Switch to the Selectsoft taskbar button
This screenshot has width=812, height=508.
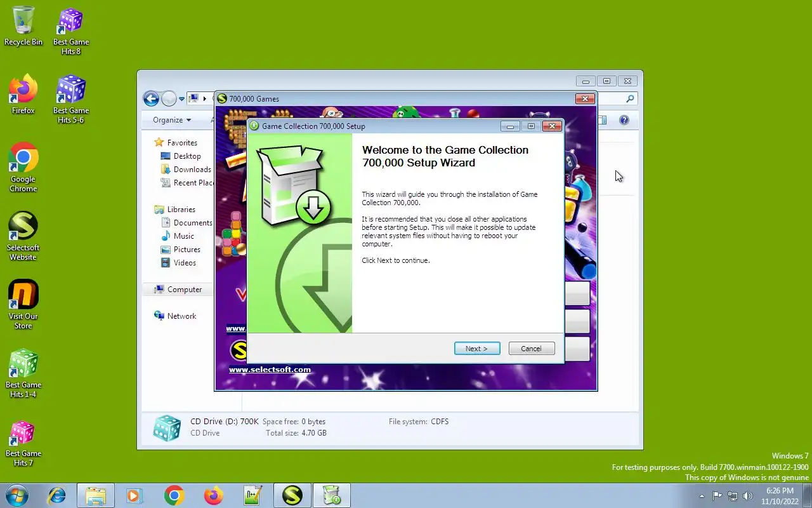[292, 495]
